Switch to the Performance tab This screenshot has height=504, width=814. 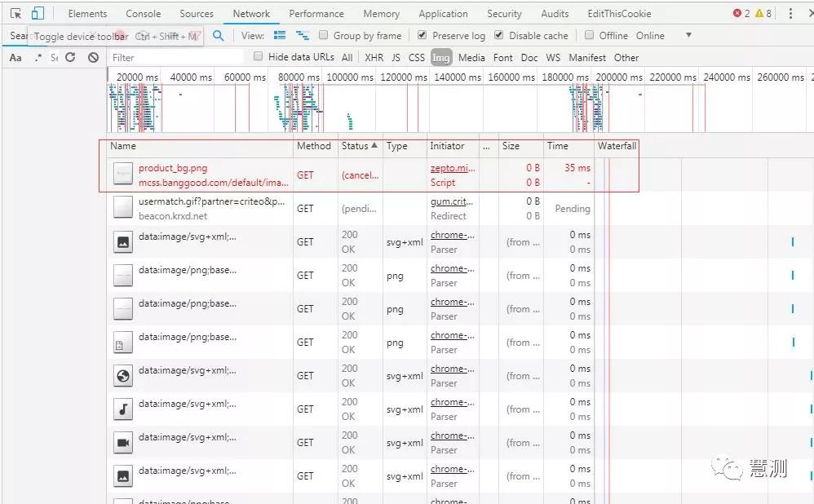pos(316,14)
